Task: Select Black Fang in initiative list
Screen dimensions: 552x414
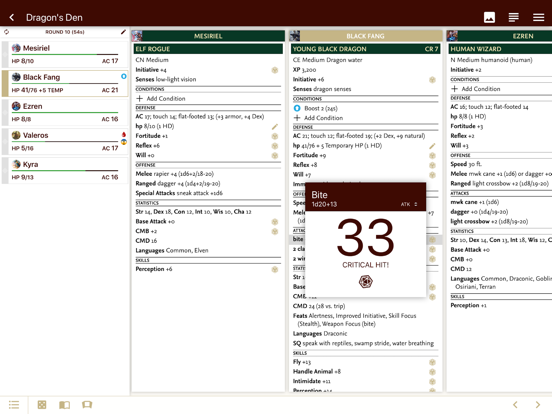Action: pos(65,83)
